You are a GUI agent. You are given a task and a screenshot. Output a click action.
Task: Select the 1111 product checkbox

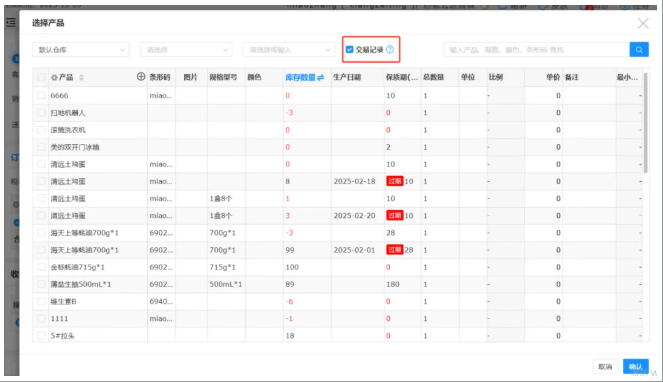click(41, 318)
